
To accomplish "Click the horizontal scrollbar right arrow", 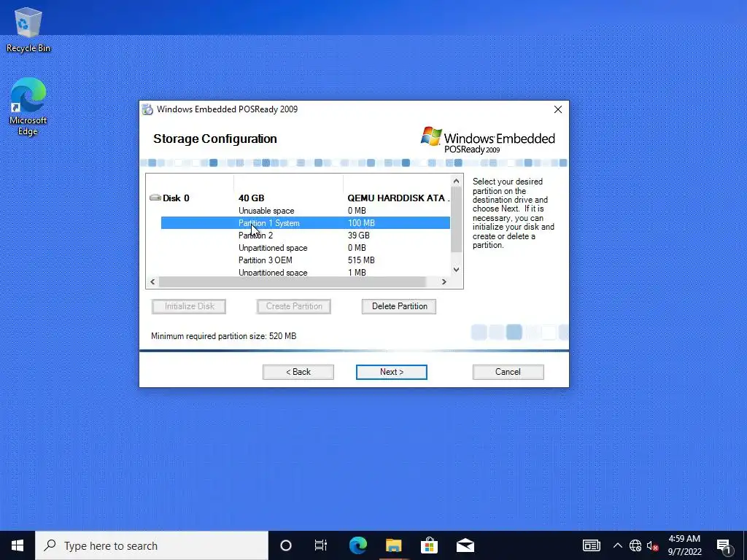I will pyautogui.click(x=444, y=282).
